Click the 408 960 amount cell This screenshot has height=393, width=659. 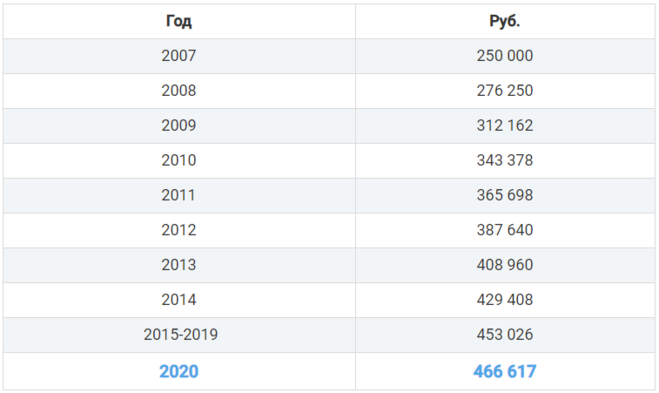504,265
